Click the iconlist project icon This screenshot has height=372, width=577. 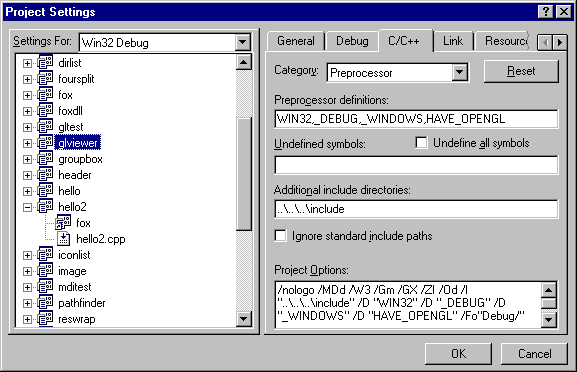[45, 255]
